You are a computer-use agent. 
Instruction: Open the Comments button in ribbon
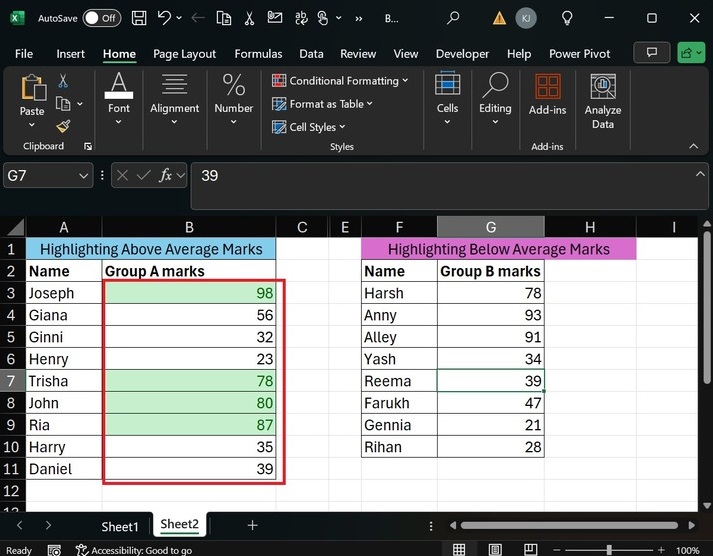652,53
